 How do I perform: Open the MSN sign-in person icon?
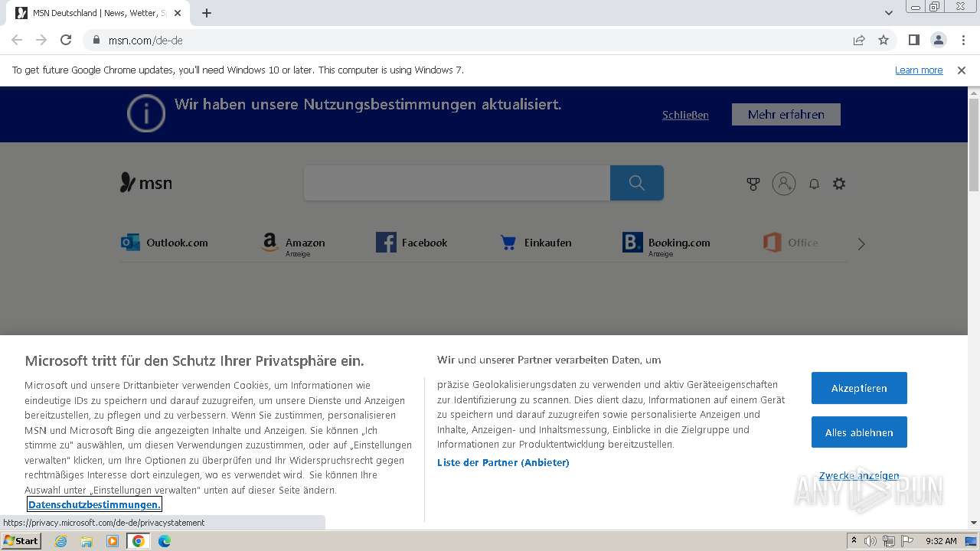(x=784, y=184)
